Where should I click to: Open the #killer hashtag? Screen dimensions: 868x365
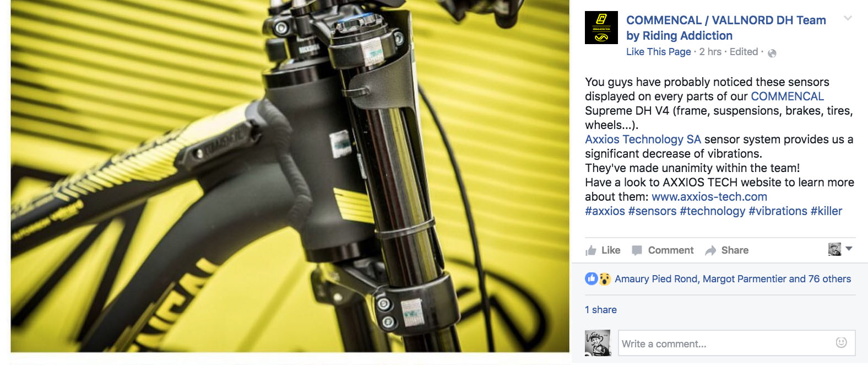(x=826, y=211)
